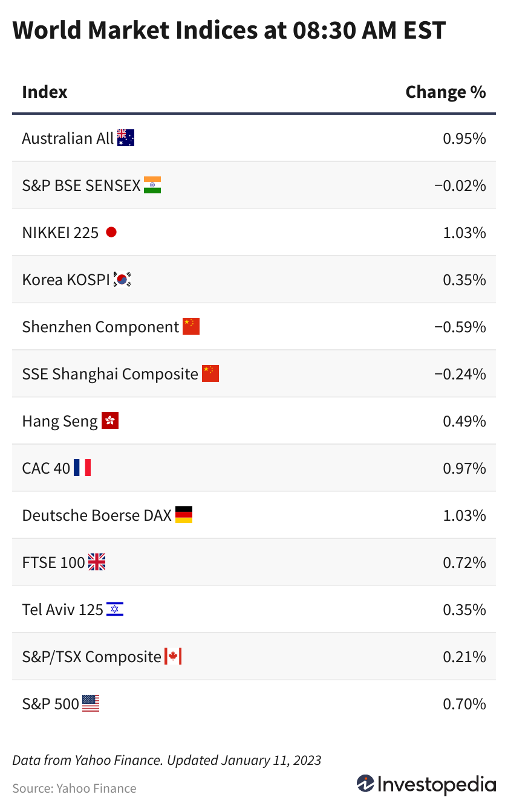This screenshot has height=812, width=508.
Task: Click the Index column header
Action: coord(45,92)
